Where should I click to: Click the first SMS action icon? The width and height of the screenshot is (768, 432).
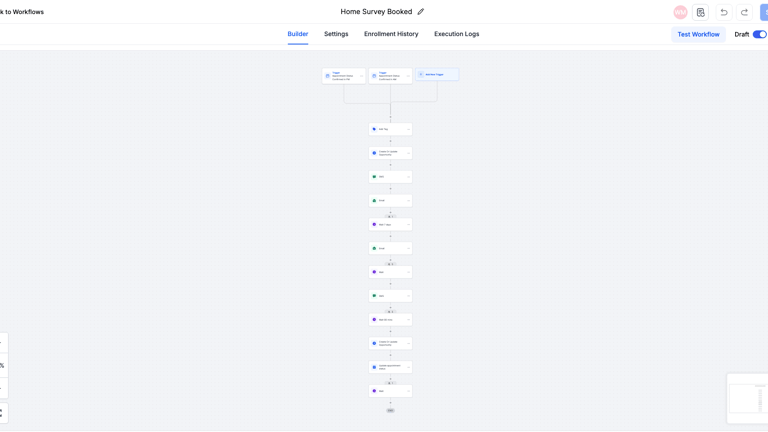[x=374, y=177]
